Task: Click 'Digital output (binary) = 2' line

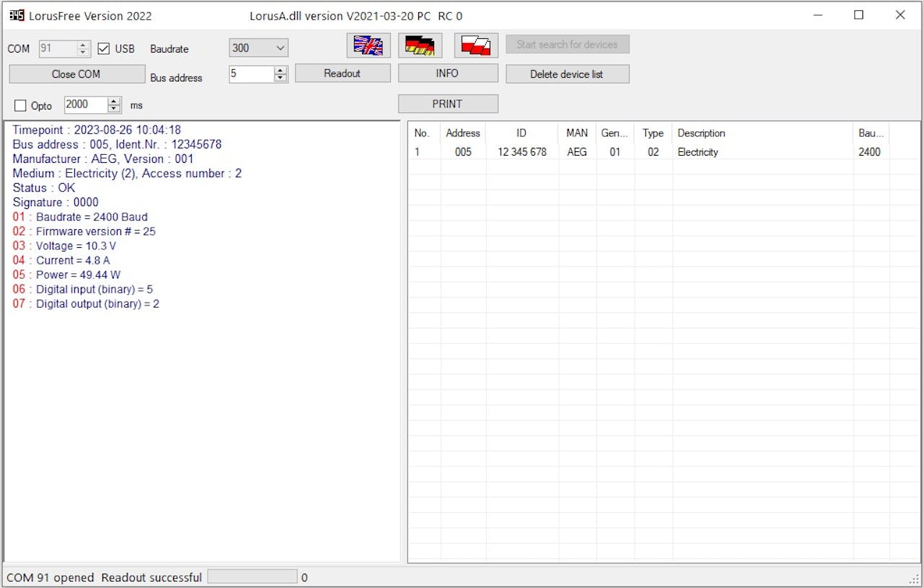Action: 86,303
